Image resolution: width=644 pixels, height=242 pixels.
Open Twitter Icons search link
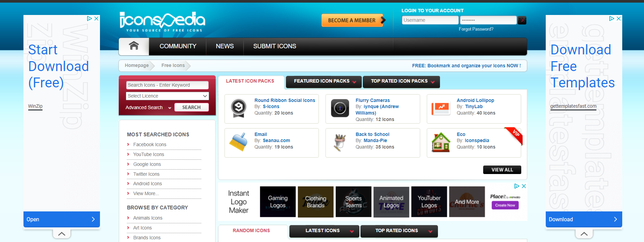point(146,174)
